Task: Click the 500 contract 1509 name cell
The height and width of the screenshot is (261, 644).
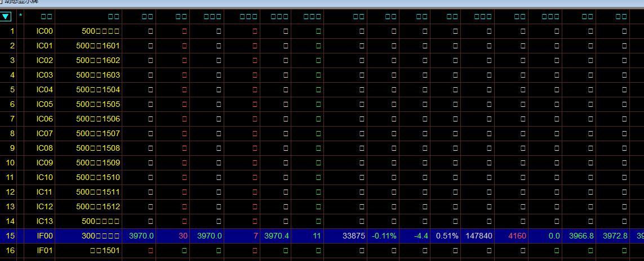Action: (x=97, y=163)
